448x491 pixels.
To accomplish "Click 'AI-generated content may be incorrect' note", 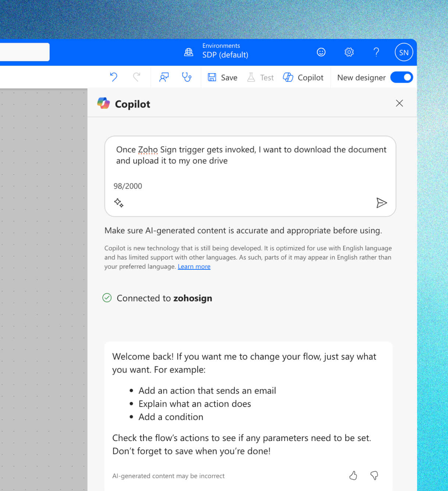I will click(168, 476).
